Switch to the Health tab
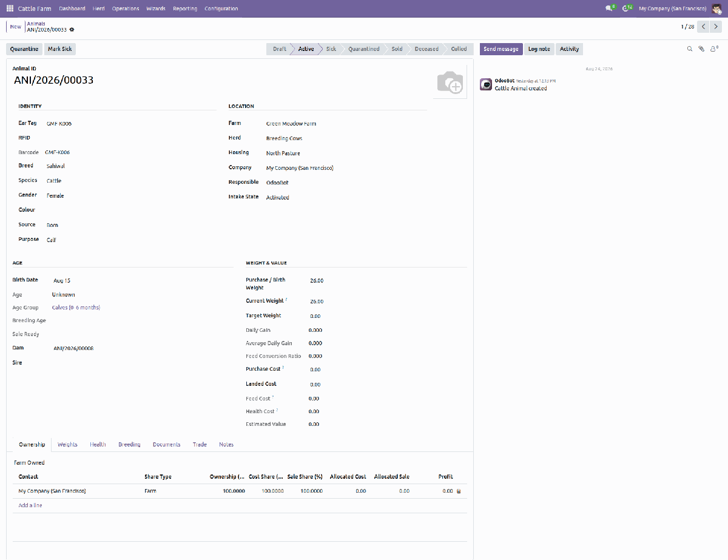The height and width of the screenshot is (560, 728). click(98, 445)
